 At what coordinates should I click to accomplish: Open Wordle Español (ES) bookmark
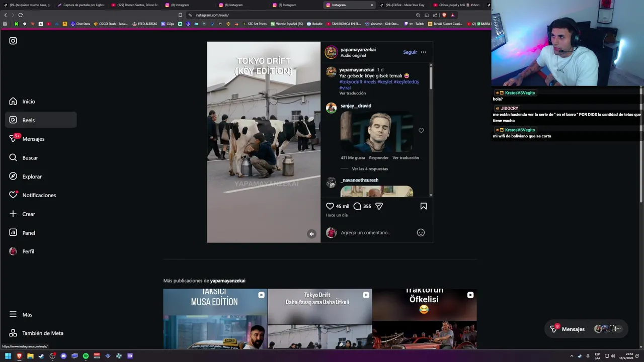287,24
